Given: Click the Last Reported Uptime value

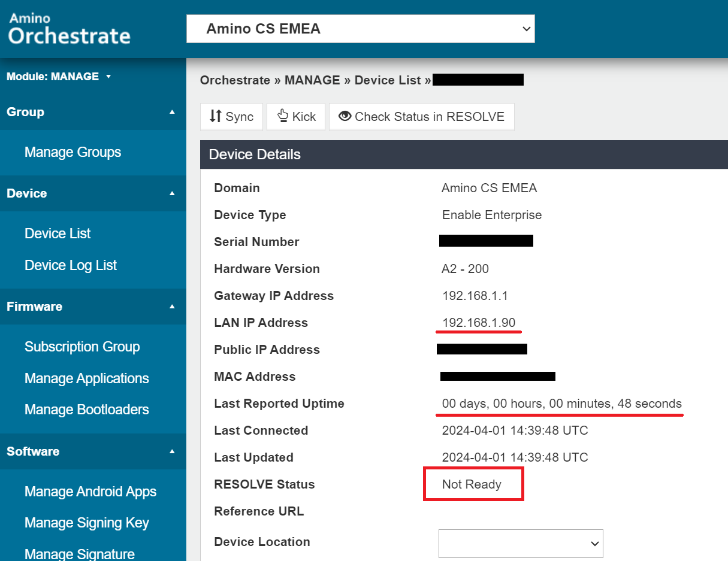Looking at the screenshot, I should 562,404.
